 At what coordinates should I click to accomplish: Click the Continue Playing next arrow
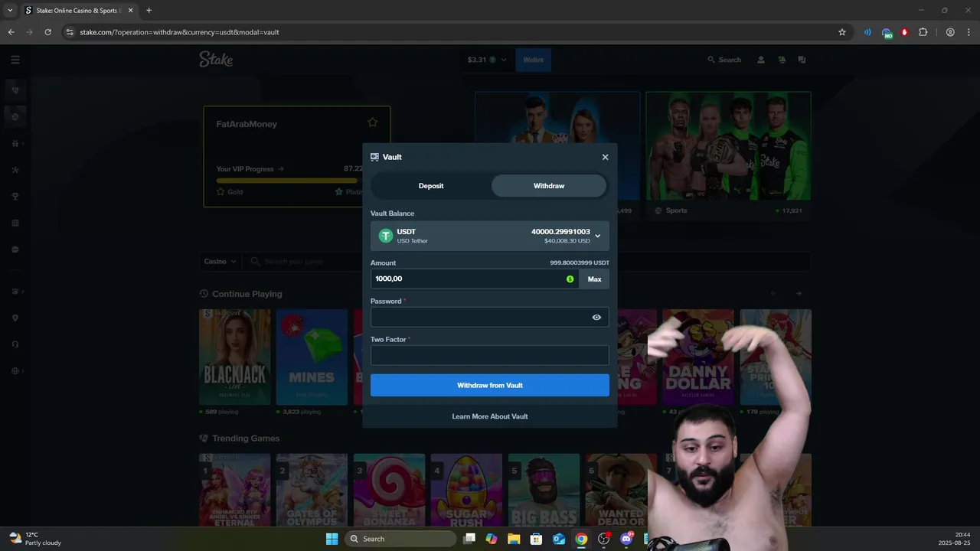pyautogui.click(x=799, y=293)
